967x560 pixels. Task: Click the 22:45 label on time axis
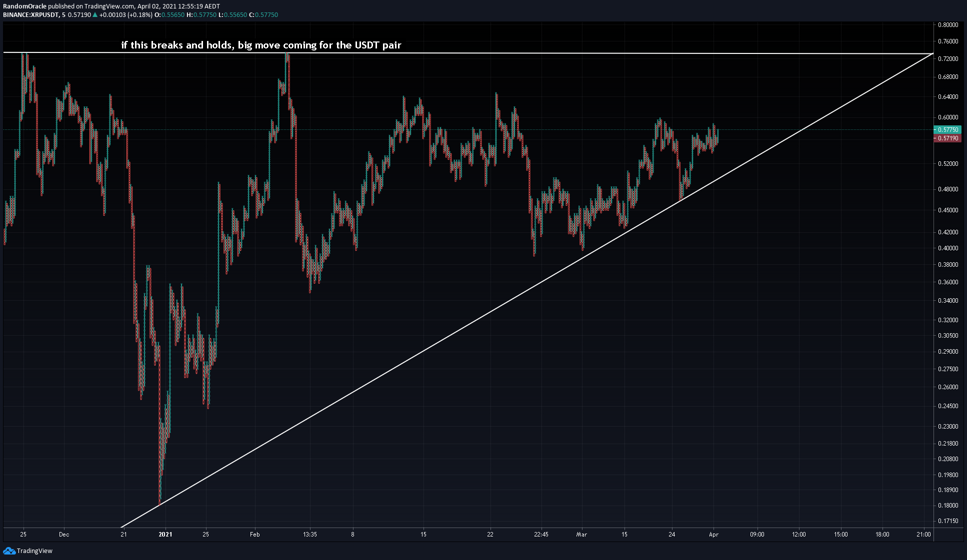click(x=541, y=534)
